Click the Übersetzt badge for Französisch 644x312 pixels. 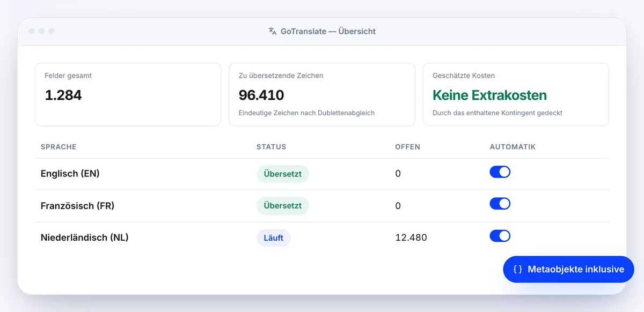tap(283, 206)
